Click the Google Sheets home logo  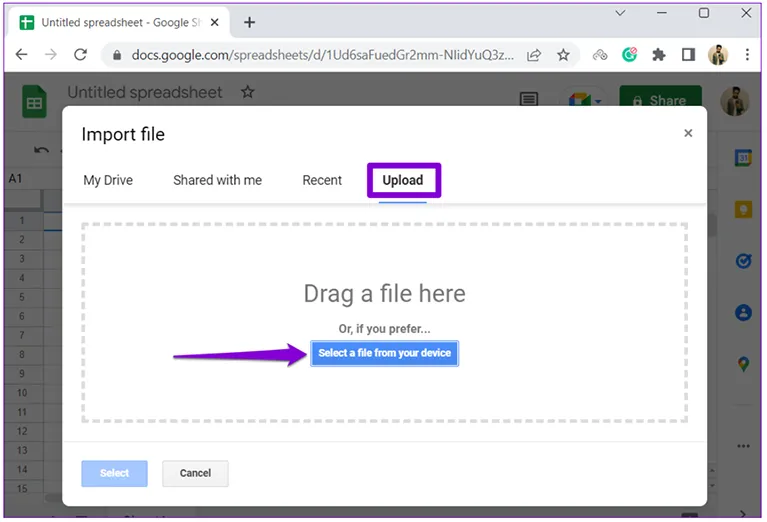coord(35,100)
